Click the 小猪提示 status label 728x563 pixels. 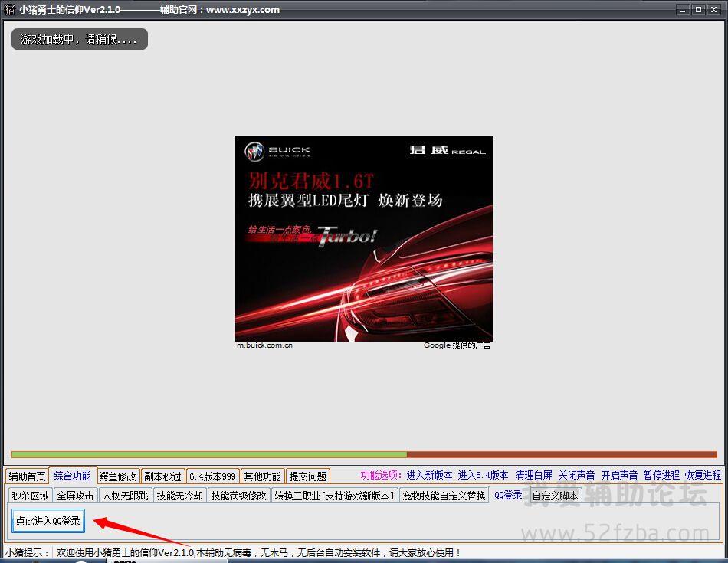point(28,553)
